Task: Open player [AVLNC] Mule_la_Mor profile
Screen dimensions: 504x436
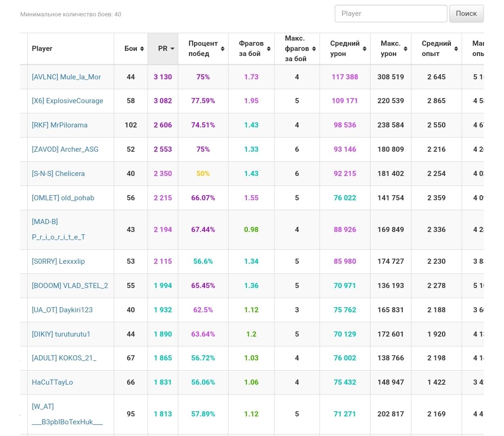Action: coord(66,77)
